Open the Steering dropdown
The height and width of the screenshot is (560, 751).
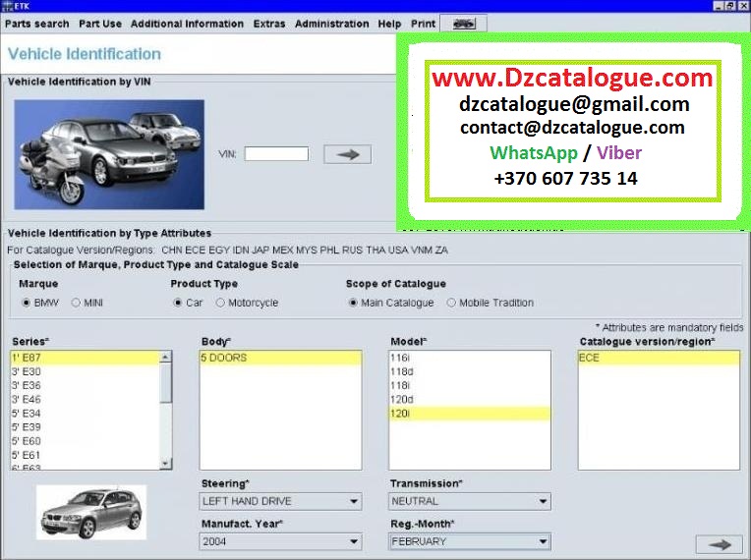pyautogui.click(x=281, y=501)
